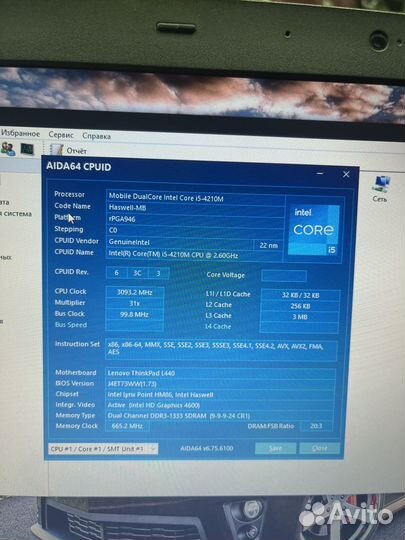Click the CPU Clock value 3093.2 MHz
405x540 pixels.
(x=135, y=292)
